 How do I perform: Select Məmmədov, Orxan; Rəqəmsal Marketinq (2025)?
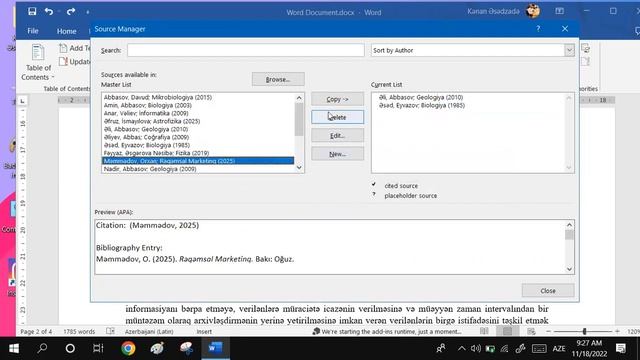point(198,161)
